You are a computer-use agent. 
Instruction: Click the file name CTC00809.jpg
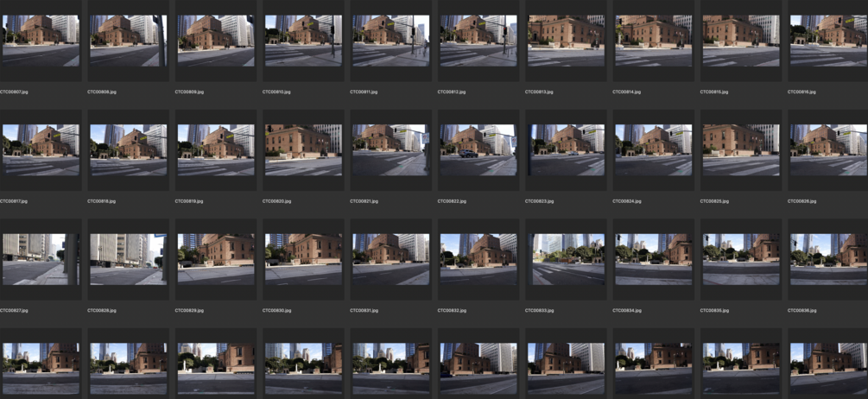coord(189,92)
